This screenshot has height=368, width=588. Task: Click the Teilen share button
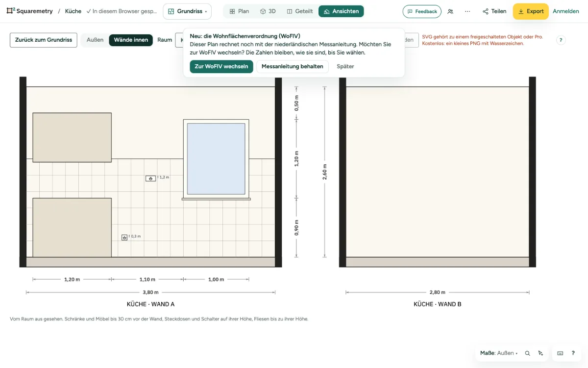(x=494, y=11)
